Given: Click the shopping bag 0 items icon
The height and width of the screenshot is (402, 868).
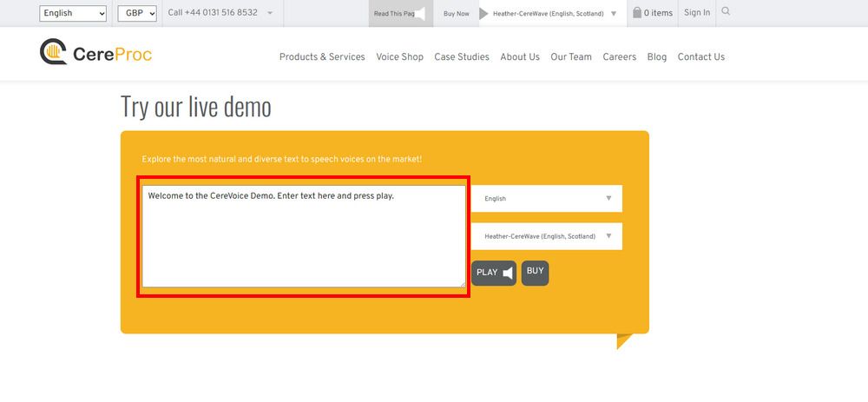Looking at the screenshot, I should click(653, 13).
